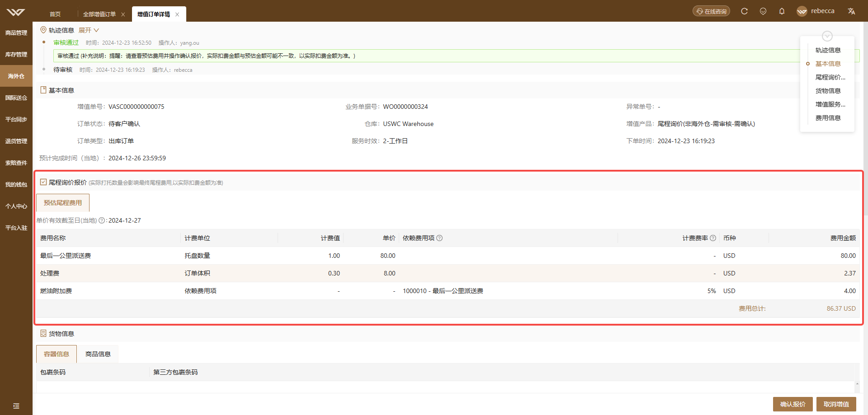Image resolution: width=868 pixels, height=415 pixels.
Task: Select the 预估尾程费用 tab
Action: coord(63,203)
